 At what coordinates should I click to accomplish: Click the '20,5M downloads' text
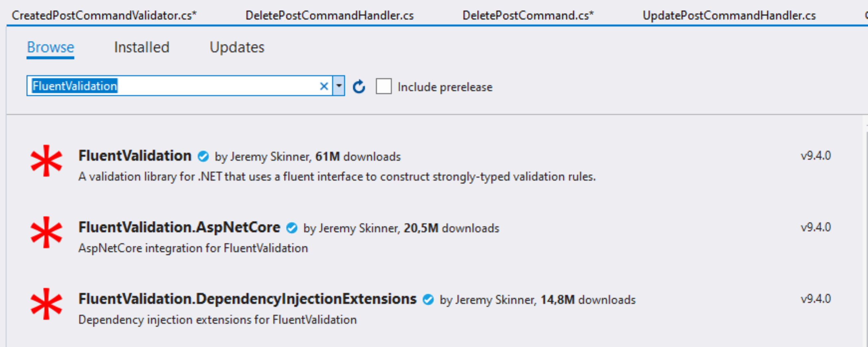(452, 228)
